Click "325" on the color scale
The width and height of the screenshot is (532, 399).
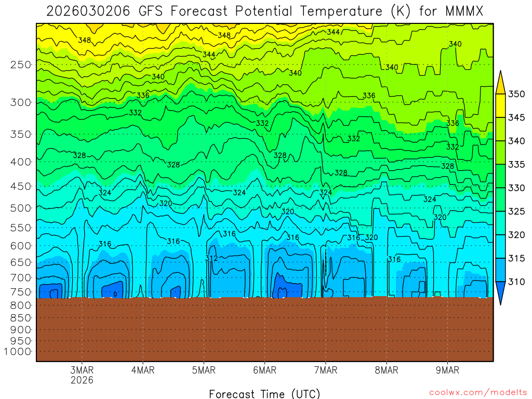pyautogui.click(x=516, y=211)
